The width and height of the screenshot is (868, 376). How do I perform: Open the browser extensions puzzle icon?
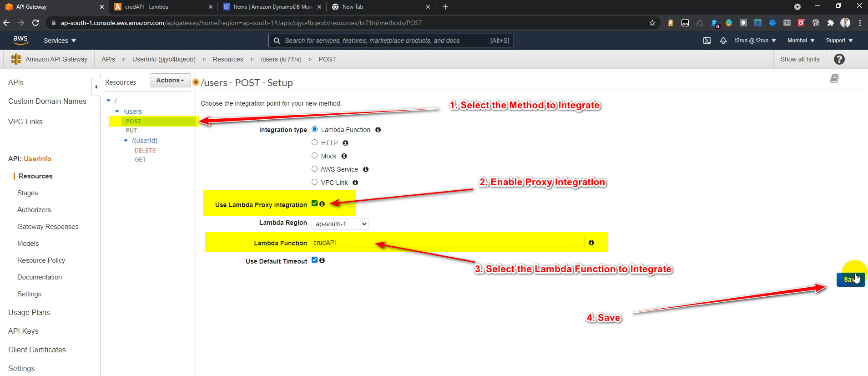831,23
